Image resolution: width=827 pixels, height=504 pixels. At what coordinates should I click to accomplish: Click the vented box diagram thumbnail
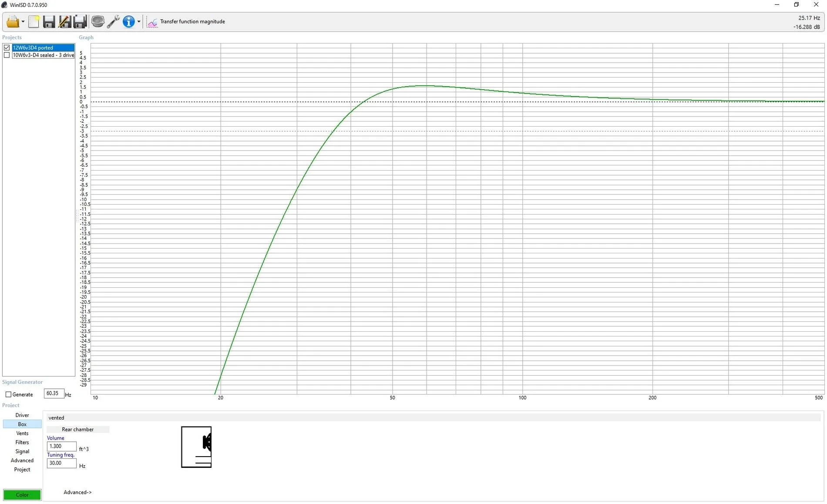[x=196, y=447]
